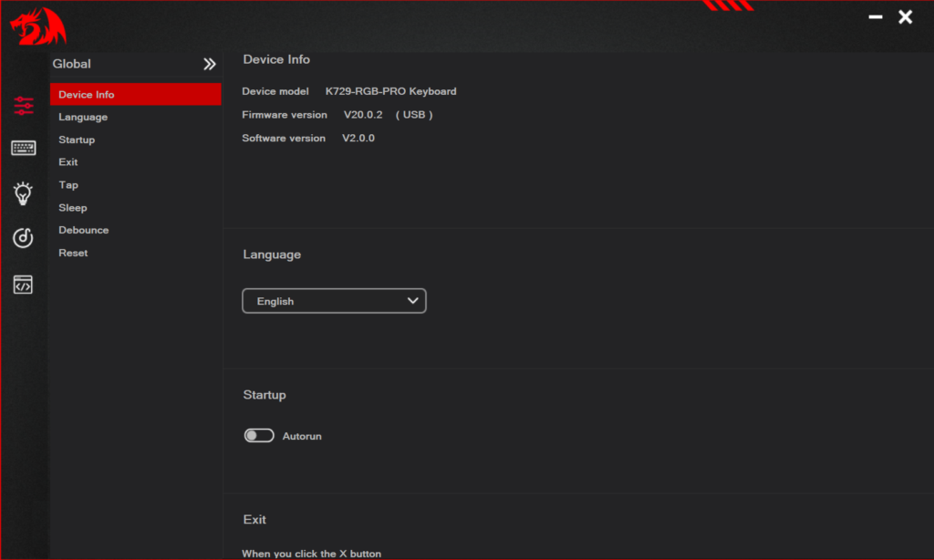934x560 pixels.
Task: Enable the Autorun startup toggle
Action: 259,435
